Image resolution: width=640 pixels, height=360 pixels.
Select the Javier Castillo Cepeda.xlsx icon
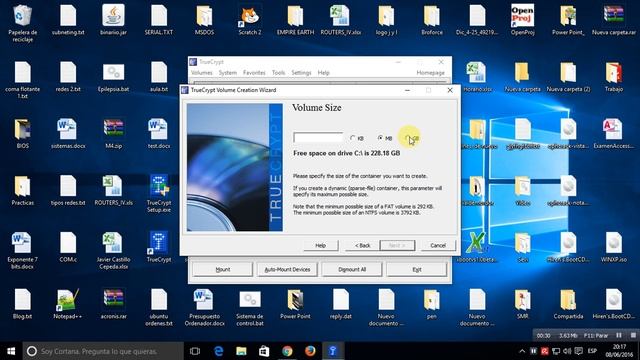(113, 251)
